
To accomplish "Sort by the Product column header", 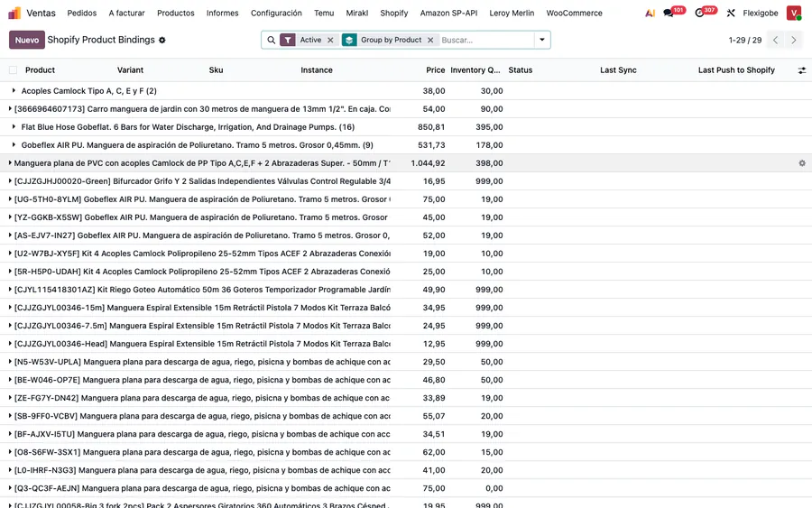I will (40, 69).
